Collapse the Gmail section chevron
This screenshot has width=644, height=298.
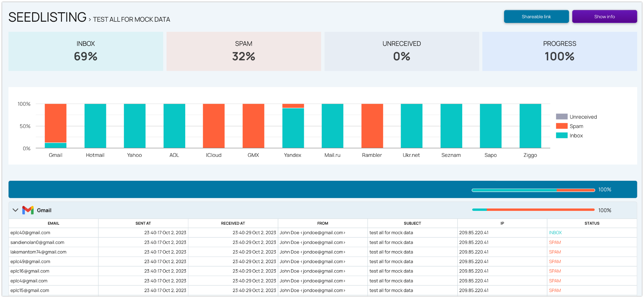(15, 210)
